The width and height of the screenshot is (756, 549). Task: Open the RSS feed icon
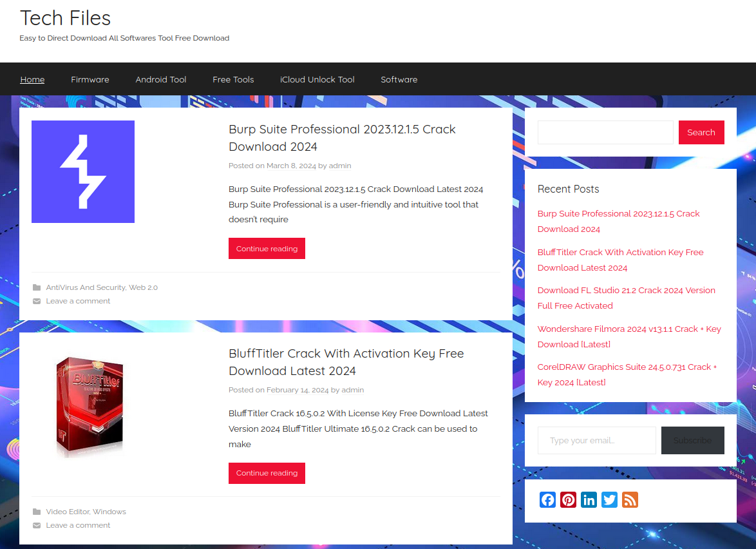[x=630, y=500]
